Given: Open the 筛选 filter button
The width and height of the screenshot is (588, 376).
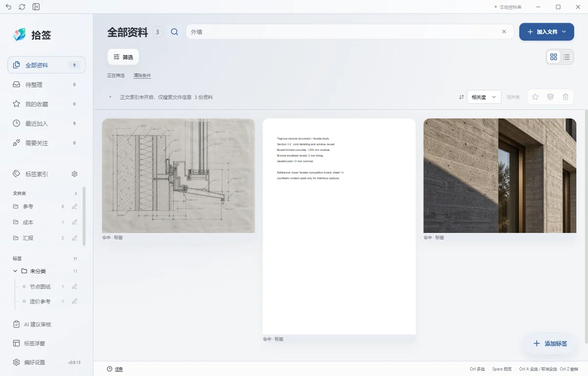Looking at the screenshot, I should point(123,57).
